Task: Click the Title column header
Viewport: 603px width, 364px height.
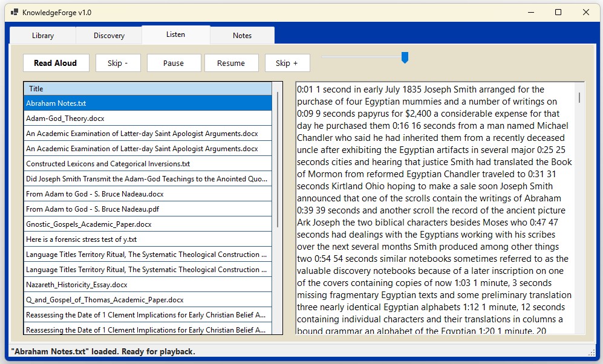Action: point(148,89)
